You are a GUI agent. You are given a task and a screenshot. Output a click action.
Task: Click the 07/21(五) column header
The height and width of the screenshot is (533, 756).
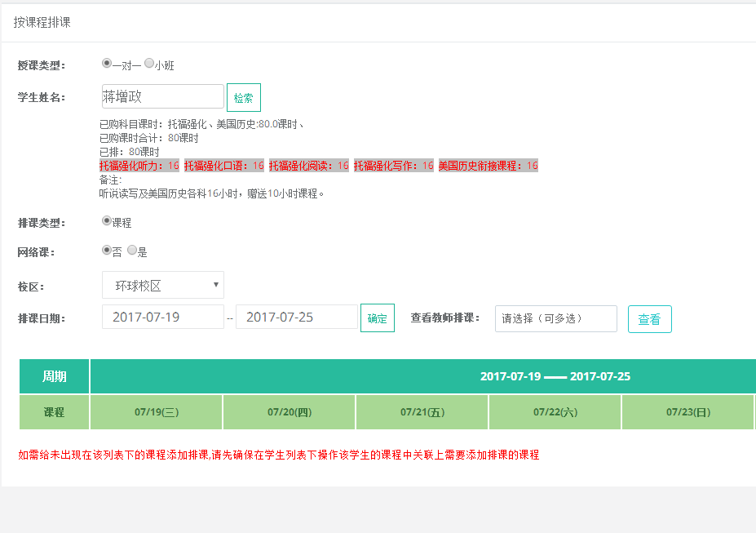tap(422, 412)
